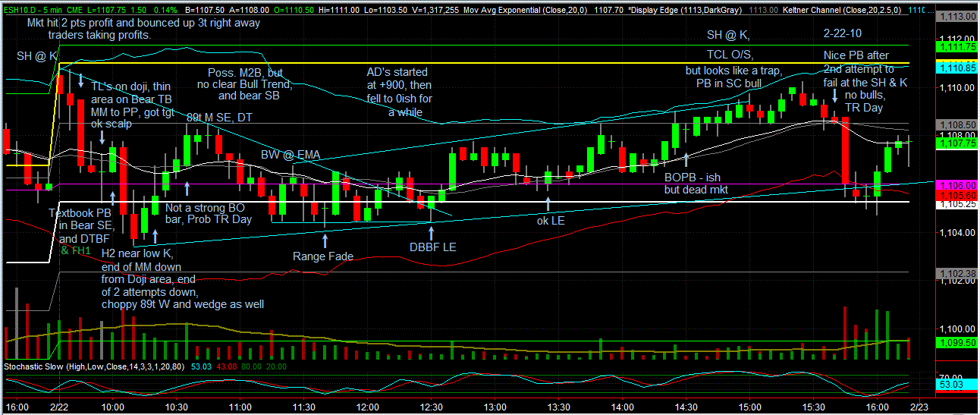980x415 pixels.
Task: Click the red 1,105.60 price marker
Action: pyautogui.click(x=955, y=194)
